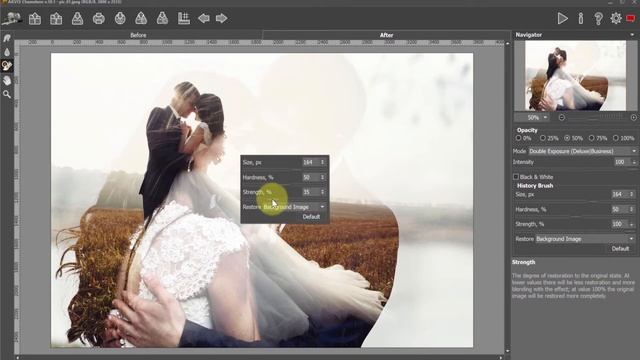Image resolution: width=640 pixels, height=360 pixels.
Task: Zoom out with Navigator minus icon
Action: (562, 118)
